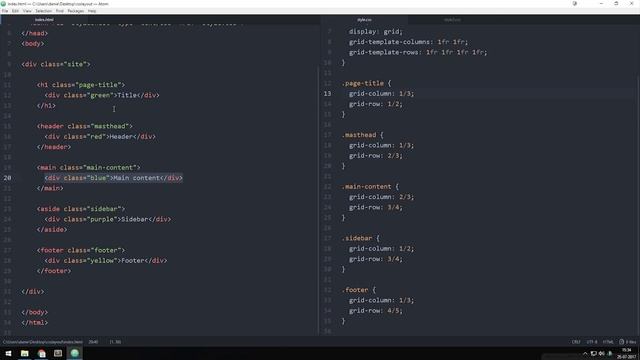The width and height of the screenshot is (640, 360).
Task: Open Chrome from the taskbar
Action: (x=41, y=353)
